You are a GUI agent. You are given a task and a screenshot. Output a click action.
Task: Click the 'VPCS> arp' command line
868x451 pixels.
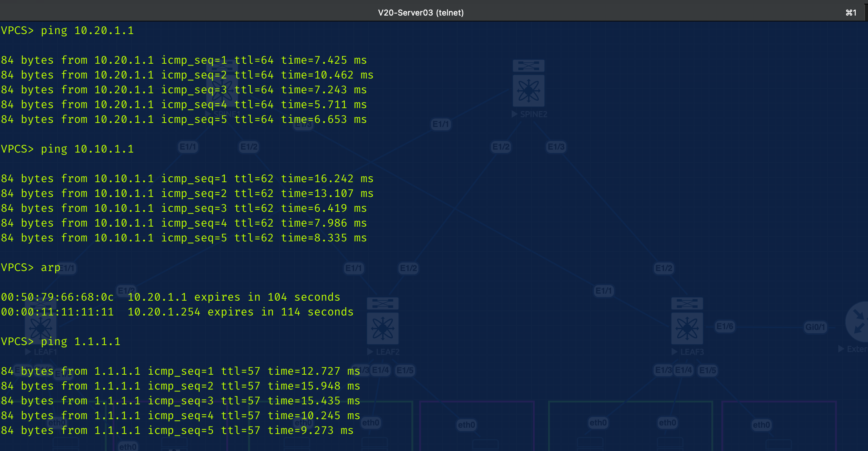point(30,267)
